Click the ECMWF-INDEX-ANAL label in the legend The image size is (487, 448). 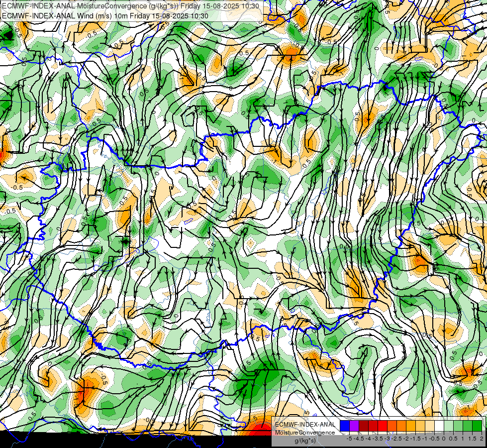pos(305,425)
